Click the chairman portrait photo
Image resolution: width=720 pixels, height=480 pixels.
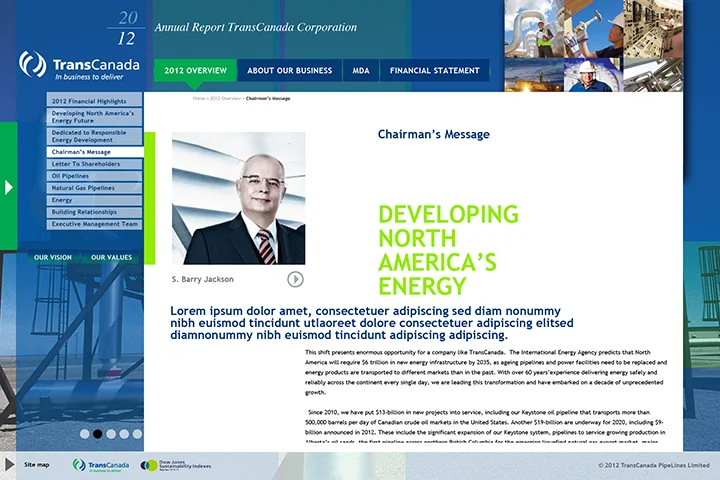(238, 198)
